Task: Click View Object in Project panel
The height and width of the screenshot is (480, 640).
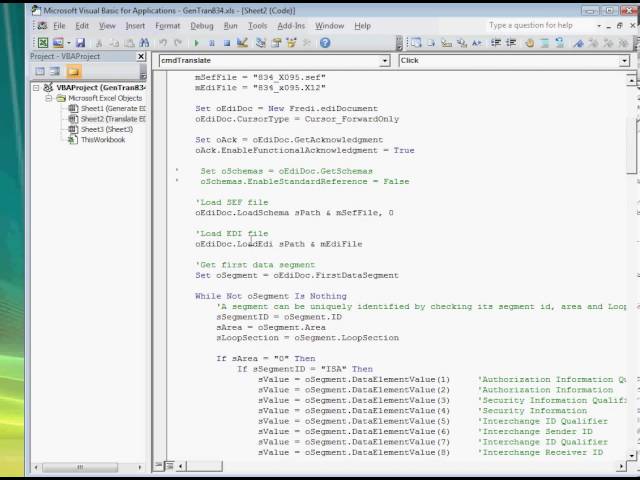Action: 55,71
